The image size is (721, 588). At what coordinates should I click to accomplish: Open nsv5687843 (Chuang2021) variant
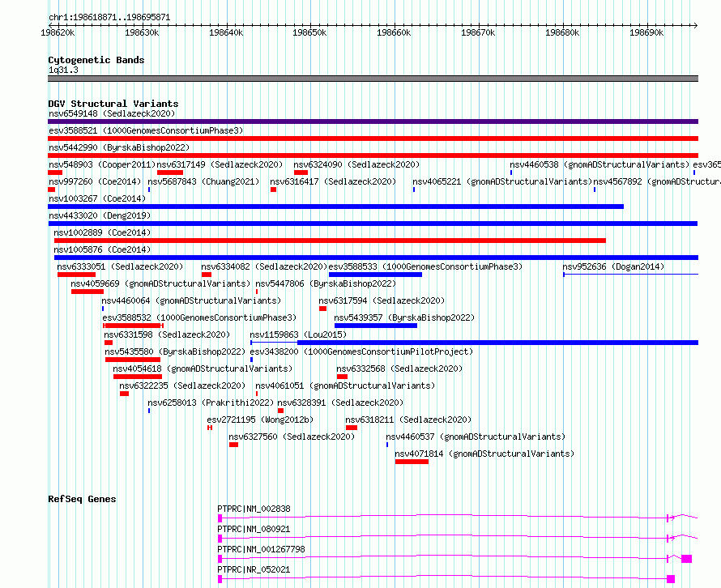click(x=203, y=181)
